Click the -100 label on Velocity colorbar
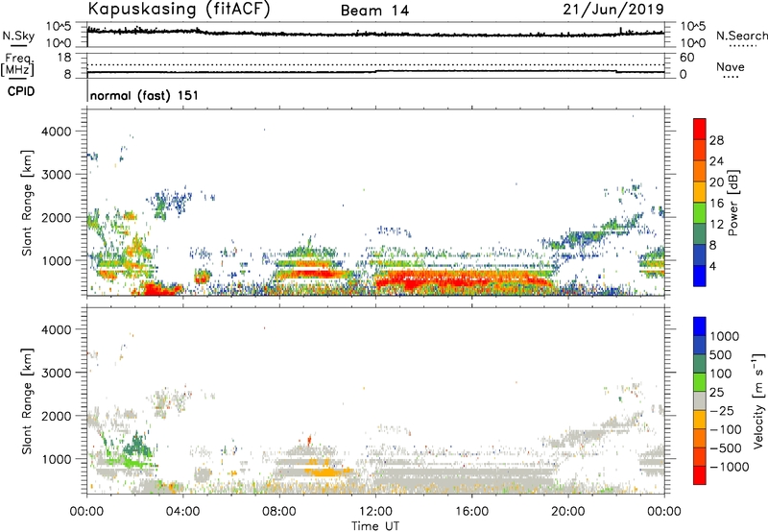This screenshot has width=768, height=532. [x=725, y=429]
